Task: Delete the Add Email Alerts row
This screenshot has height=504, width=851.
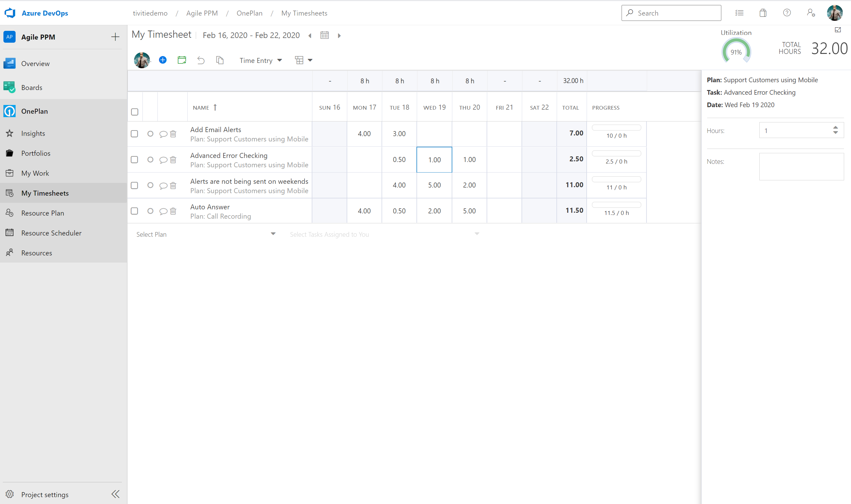Action: (x=173, y=134)
